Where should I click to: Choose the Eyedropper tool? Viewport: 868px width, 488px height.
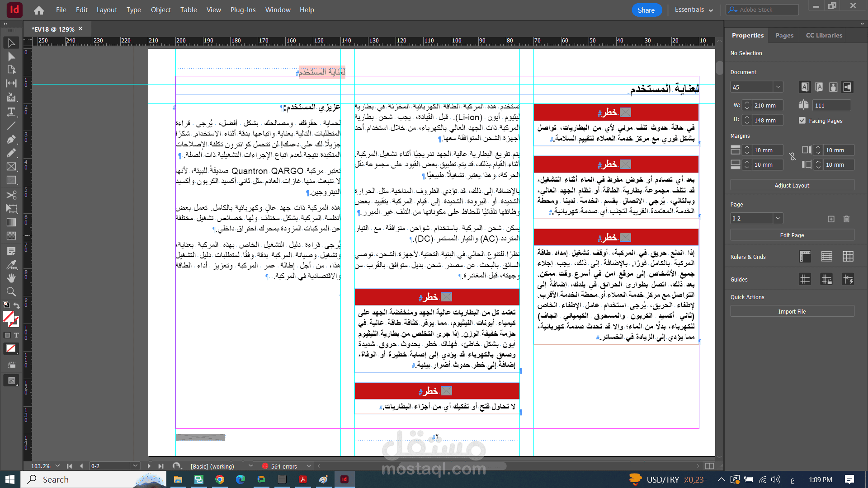pyautogui.click(x=11, y=264)
